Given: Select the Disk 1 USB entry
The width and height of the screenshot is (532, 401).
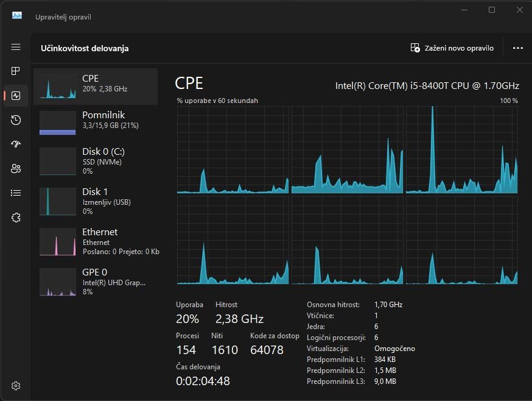Looking at the screenshot, I should (96, 201).
